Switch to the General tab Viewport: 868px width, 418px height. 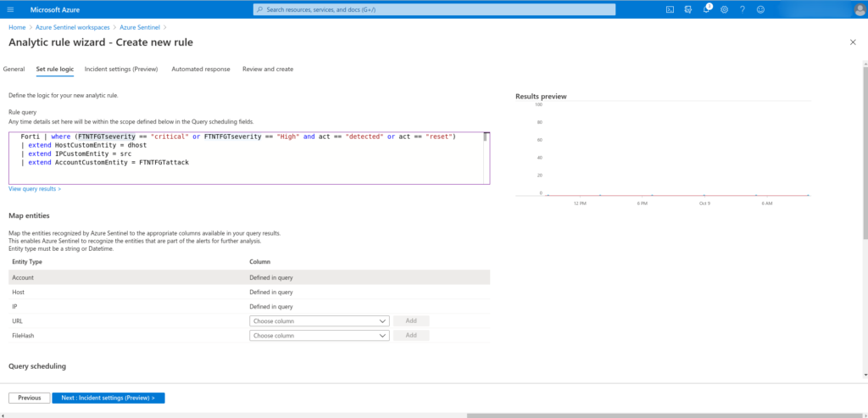pos(14,70)
